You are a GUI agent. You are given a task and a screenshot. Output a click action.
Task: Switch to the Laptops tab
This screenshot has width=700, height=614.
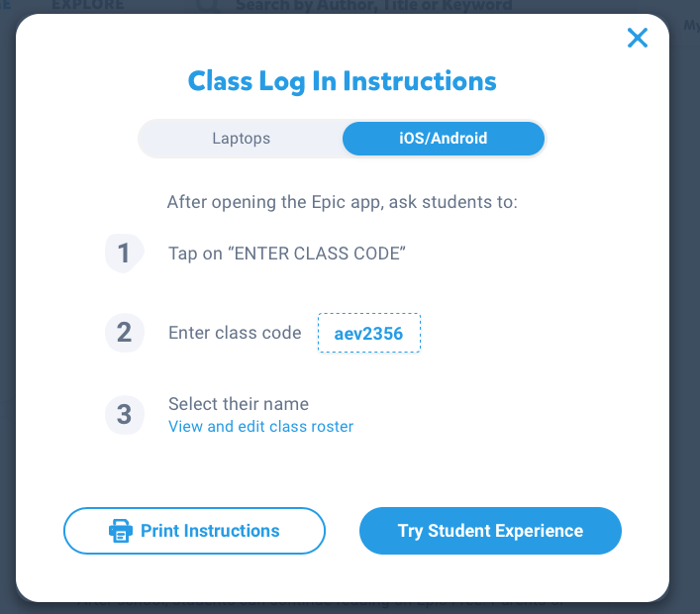[241, 139]
